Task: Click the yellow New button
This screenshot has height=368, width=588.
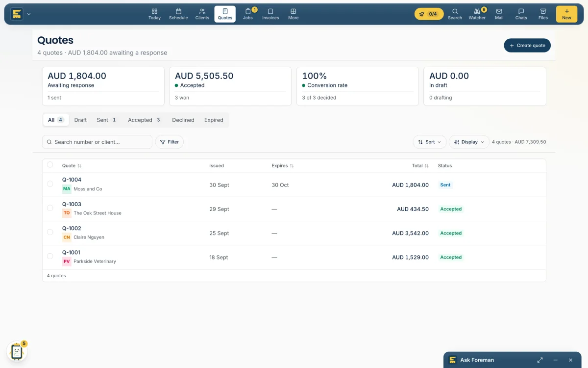Action: (x=566, y=14)
